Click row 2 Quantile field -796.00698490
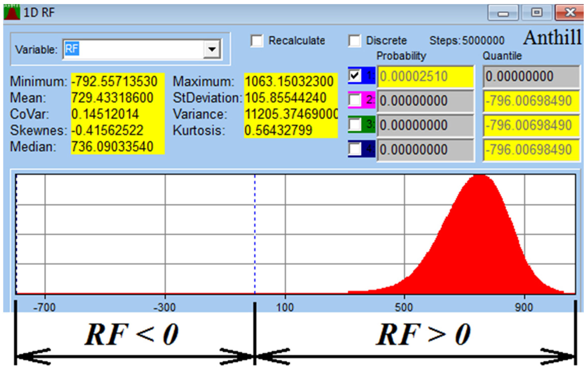Image resolution: width=588 pixels, height=372 pixels. point(531,101)
